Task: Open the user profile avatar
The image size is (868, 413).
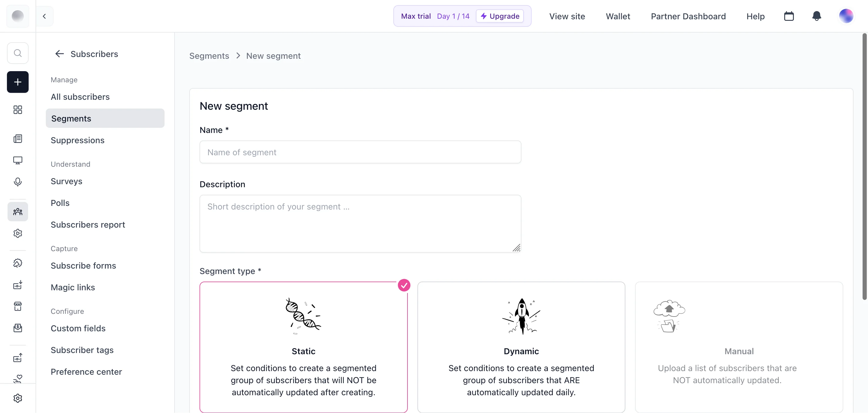Action: tap(846, 16)
